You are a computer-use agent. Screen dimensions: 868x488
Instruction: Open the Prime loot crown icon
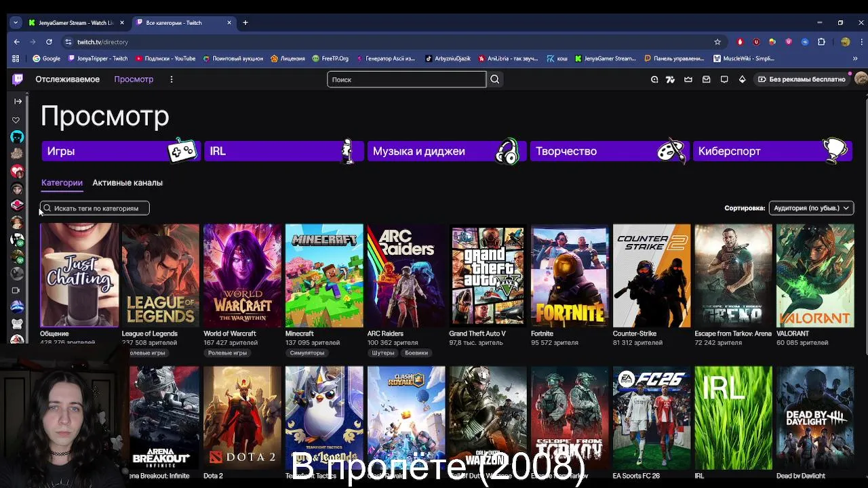click(x=688, y=79)
